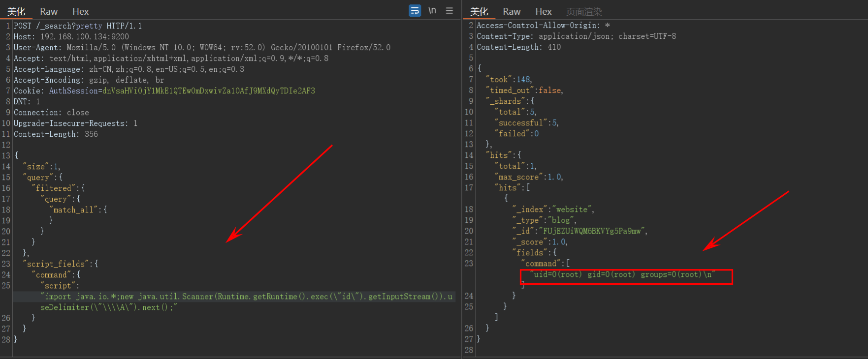Viewport: 868px width, 359px height.
Task: Click the "_id" value FUjEZUiWQM6BKVYg5Pa9mw
Action: [593, 231]
